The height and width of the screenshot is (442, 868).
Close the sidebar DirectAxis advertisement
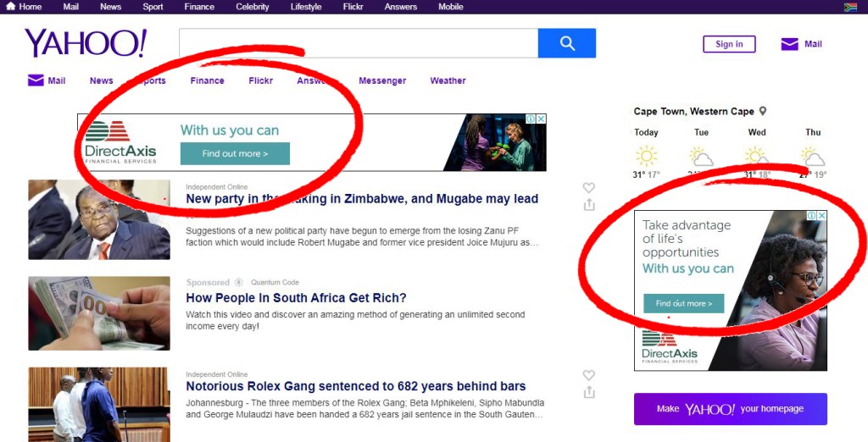click(821, 216)
